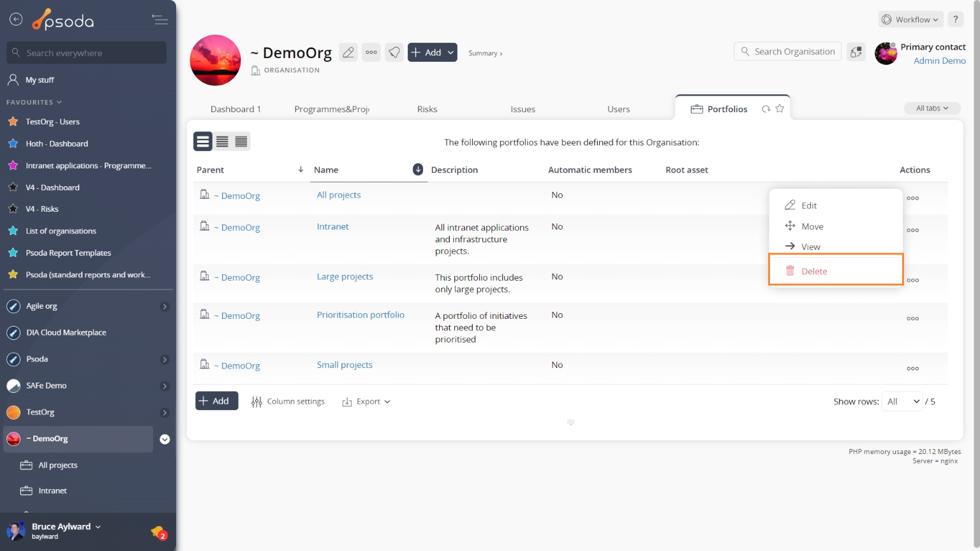Expand the SAFe Demo sidebar item

[165, 386]
